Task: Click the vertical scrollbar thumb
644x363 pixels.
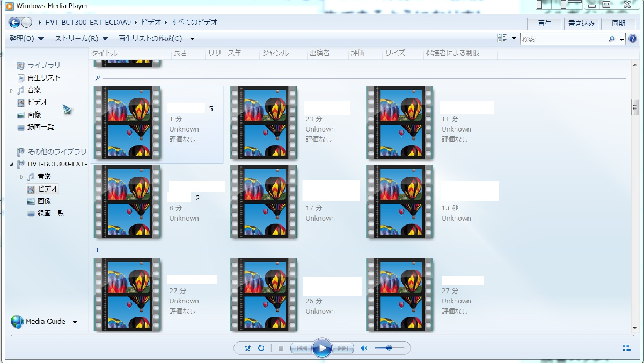Action: point(635,107)
